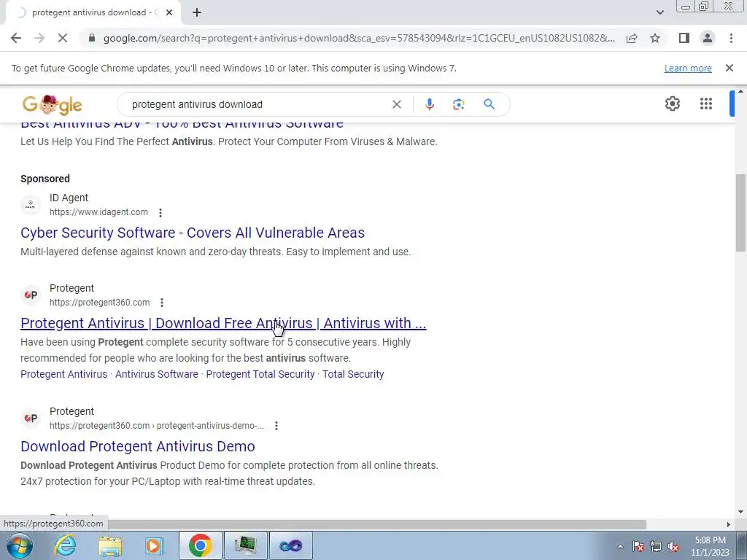Go to Google home via logo
The width and height of the screenshot is (747, 560).
point(52,104)
